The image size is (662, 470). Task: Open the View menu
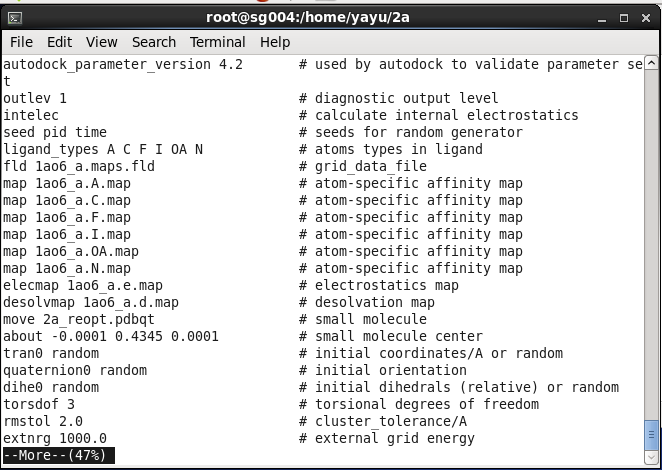101,42
